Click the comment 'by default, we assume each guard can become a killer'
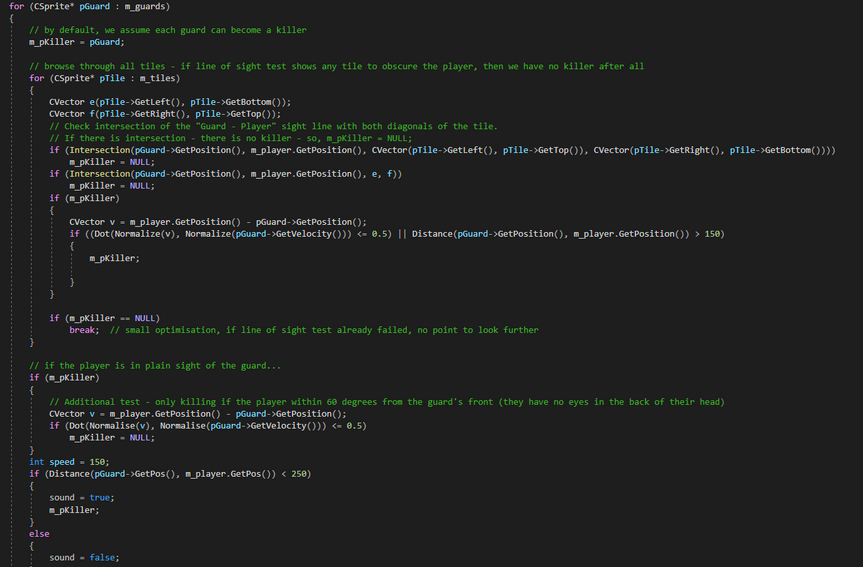863x567 pixels. (x=168, y=30)
